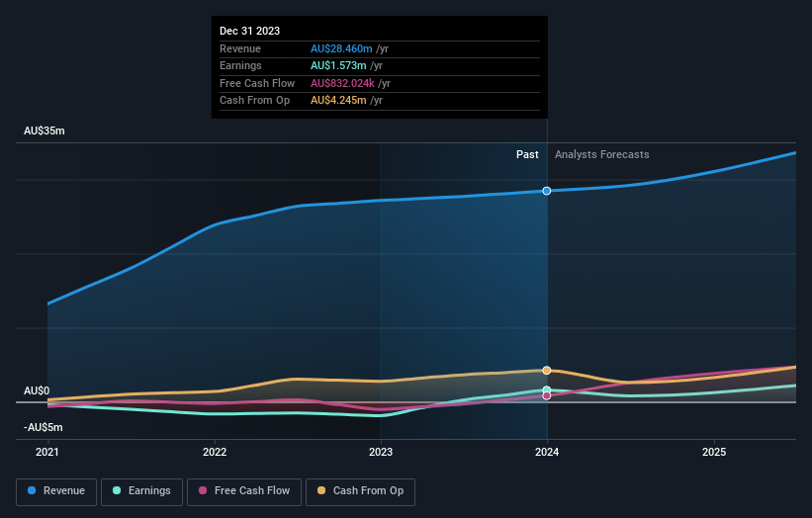Click the Dec 31 2023 tooltip date

coord(249,31)
